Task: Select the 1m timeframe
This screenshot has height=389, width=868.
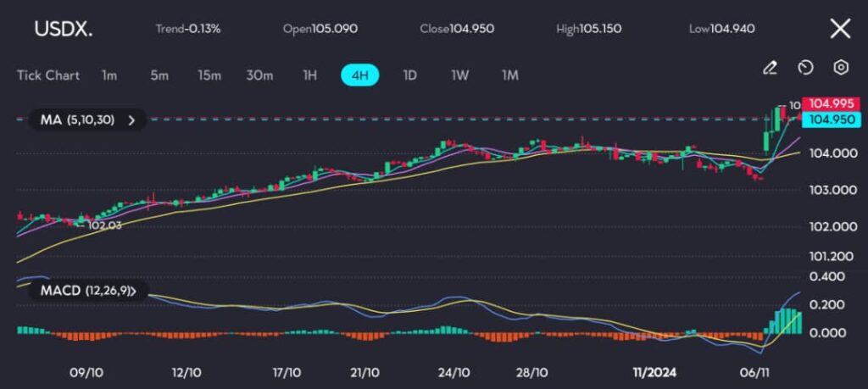Action: coord(109,75)
